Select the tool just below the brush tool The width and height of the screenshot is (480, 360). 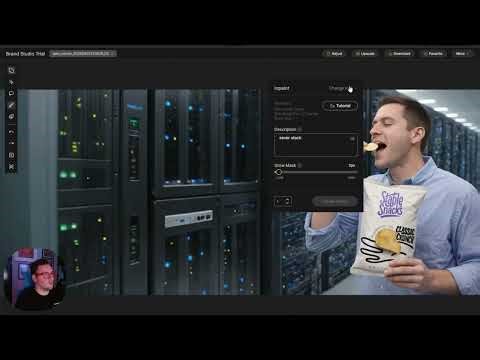click(11, 117)
